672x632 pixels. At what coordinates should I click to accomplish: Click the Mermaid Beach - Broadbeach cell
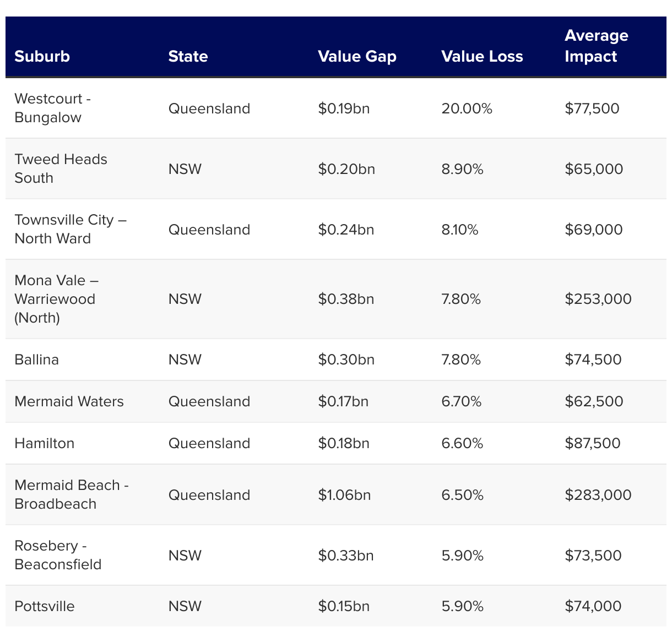tap(72, 494)
